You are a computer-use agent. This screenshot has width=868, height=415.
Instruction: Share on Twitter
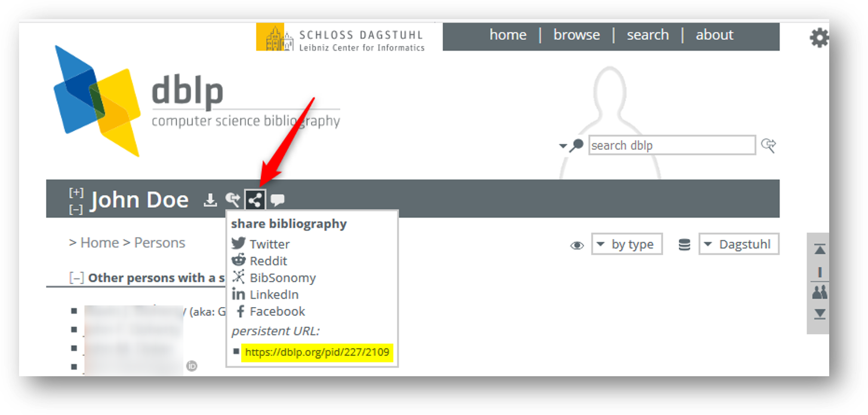(269, 244)
